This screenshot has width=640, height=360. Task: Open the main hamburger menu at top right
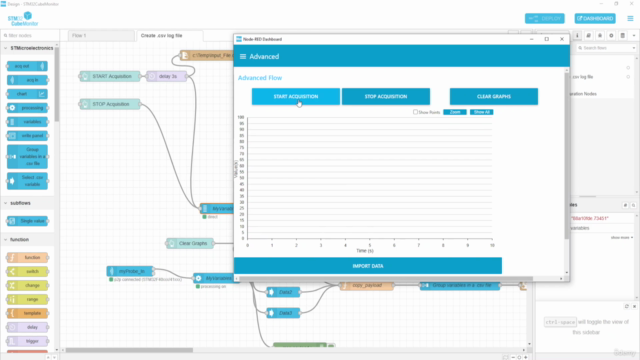coord(630,18)
